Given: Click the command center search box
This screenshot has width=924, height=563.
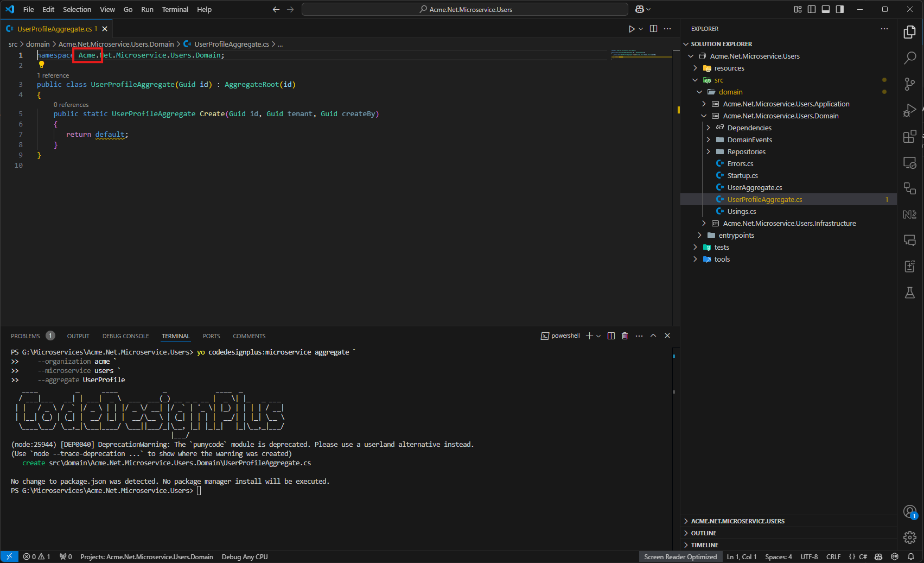Looking at the screenshot, I should point(465,9).
